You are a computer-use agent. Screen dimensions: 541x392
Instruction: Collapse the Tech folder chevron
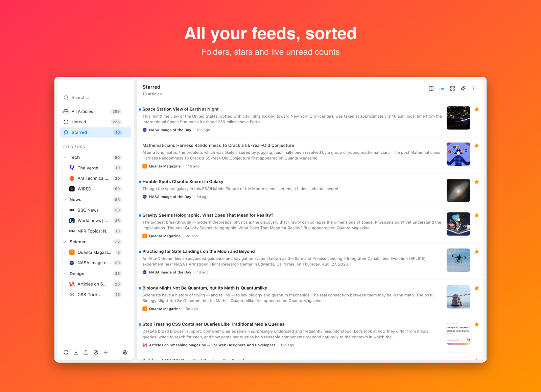coord(65,157)
